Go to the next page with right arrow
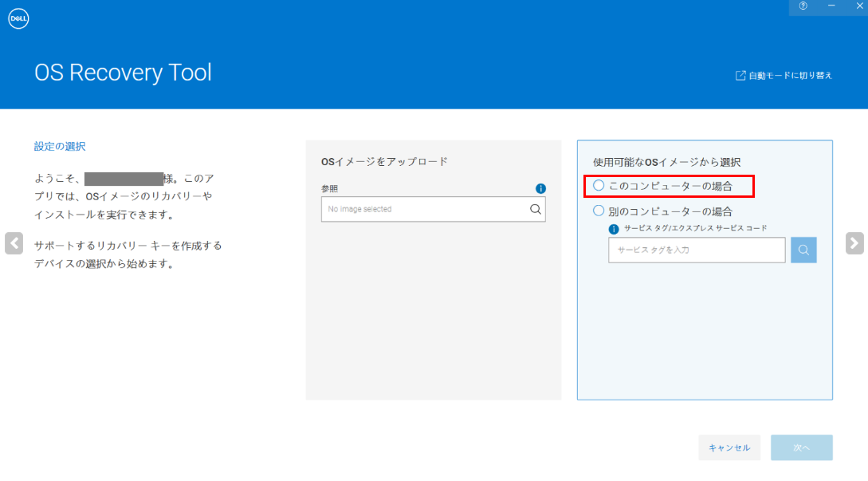This screenshot has width=868, height=481. [854, 243]
